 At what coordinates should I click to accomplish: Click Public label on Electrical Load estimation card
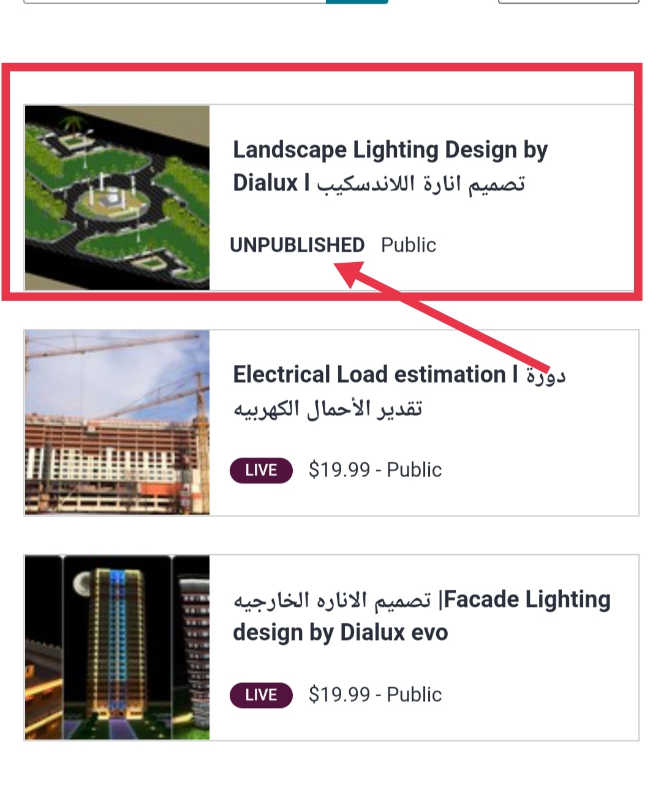click(x=414, y=470)
